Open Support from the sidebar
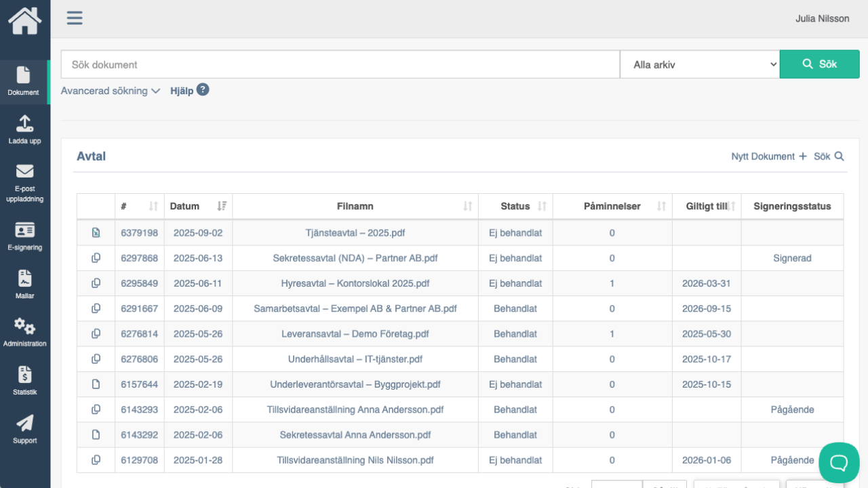Image resolution: width=868 pixels, height=488 pixels. tap(24, 429)
